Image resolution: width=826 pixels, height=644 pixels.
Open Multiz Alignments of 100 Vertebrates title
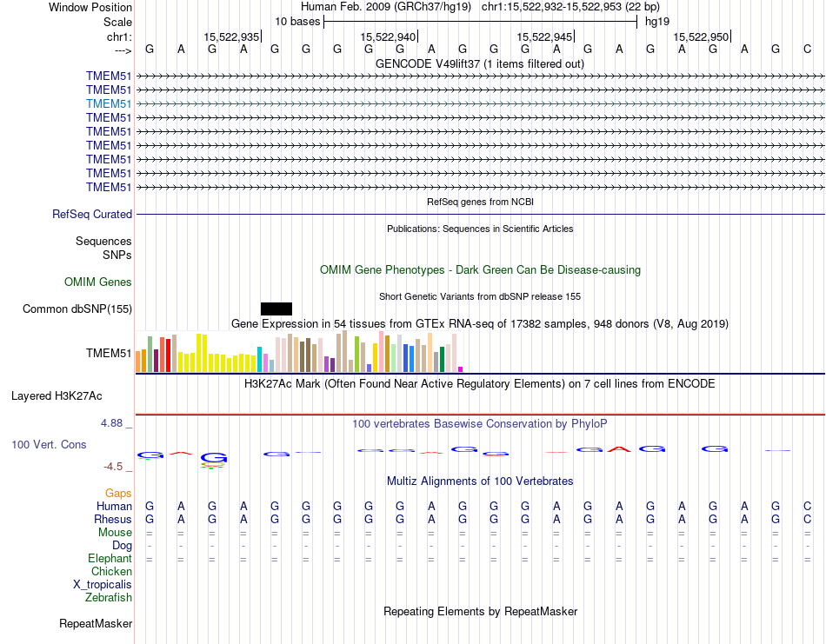coord(480,481)
